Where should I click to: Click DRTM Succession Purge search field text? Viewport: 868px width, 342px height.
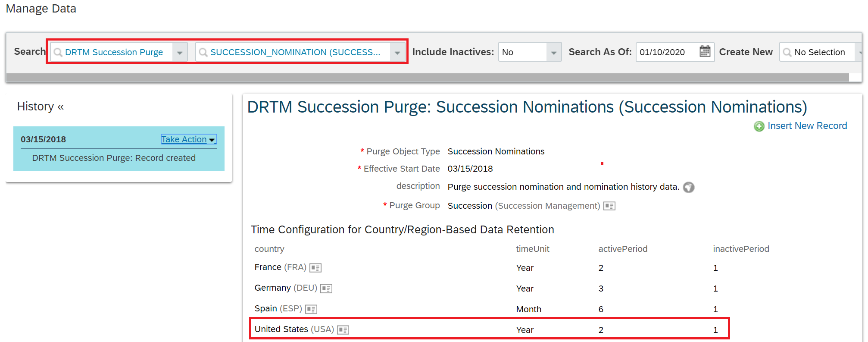[x=114, y=52]
